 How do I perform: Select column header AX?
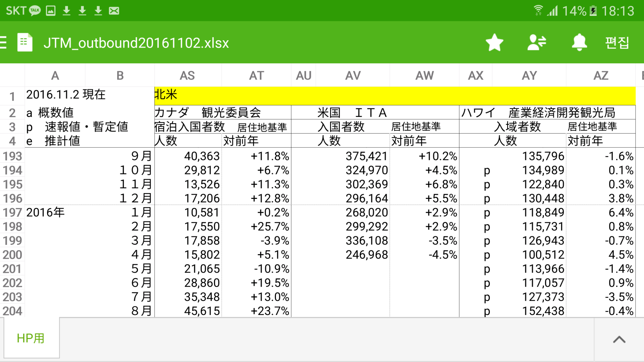click(x=476, y=75)
